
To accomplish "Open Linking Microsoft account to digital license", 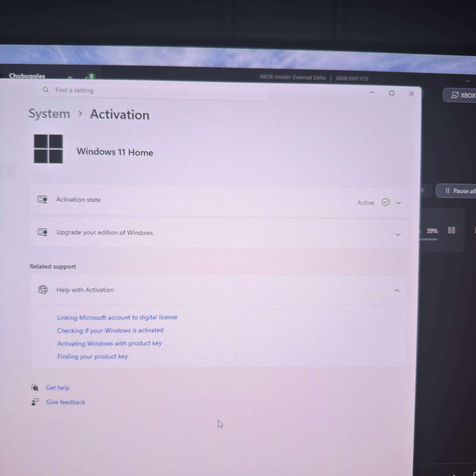I will pyautogui.click(x=117, y=317).
